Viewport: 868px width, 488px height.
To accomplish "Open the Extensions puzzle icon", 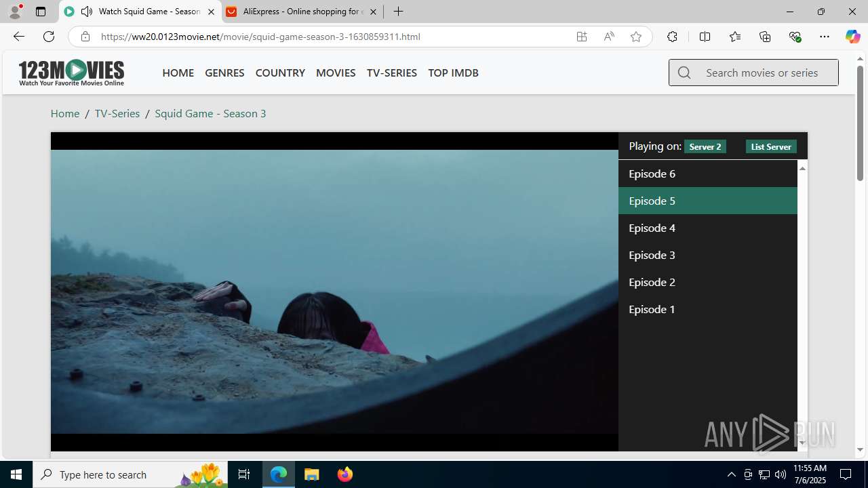I will 672,37.
